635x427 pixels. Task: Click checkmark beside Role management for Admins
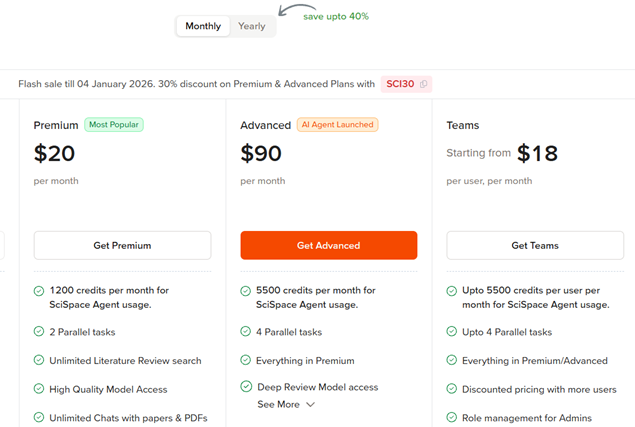pyautogui.click(x=452, y=418)
